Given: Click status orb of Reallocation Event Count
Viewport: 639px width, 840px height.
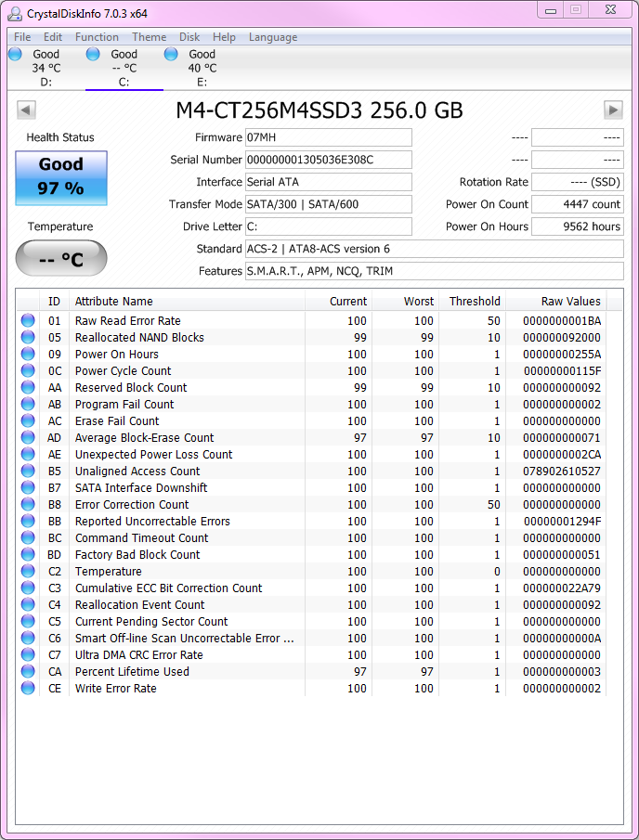Looking at the screenshot, I should 28,604.
